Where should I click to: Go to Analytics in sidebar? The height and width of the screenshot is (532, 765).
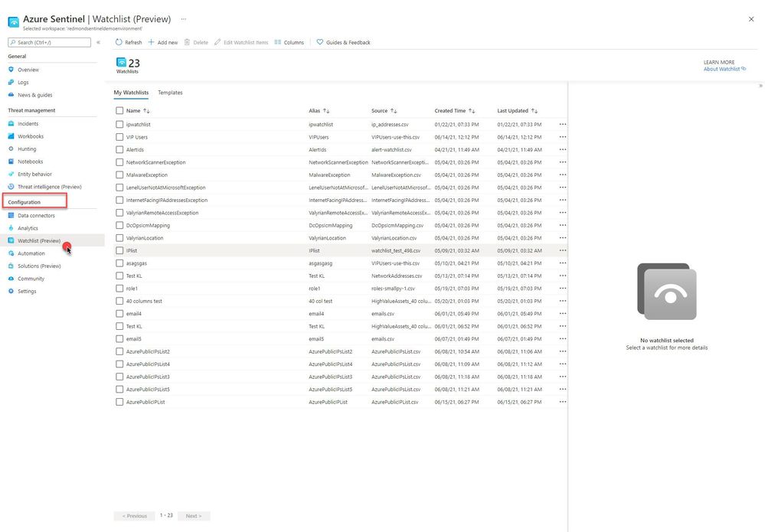coord(28,228)
